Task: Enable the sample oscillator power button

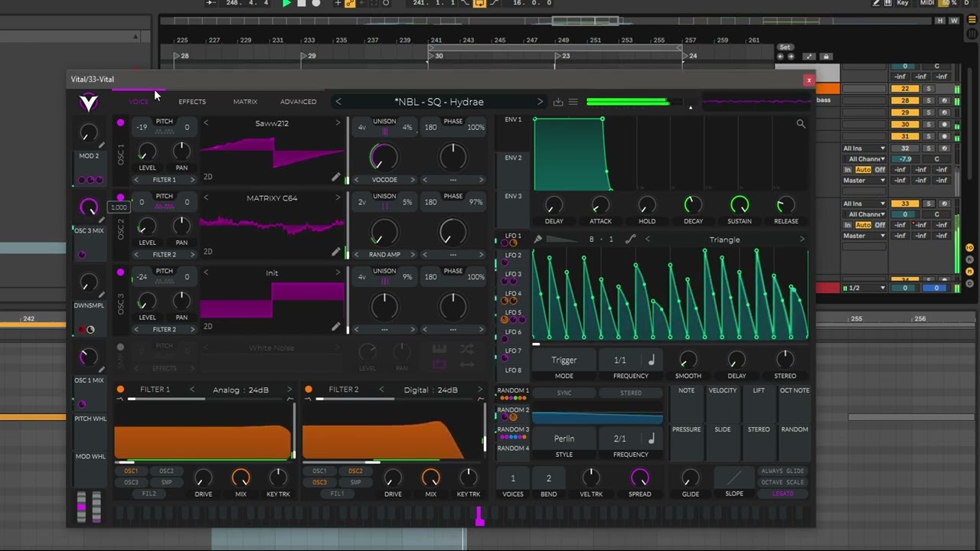Action: [120, 347]
